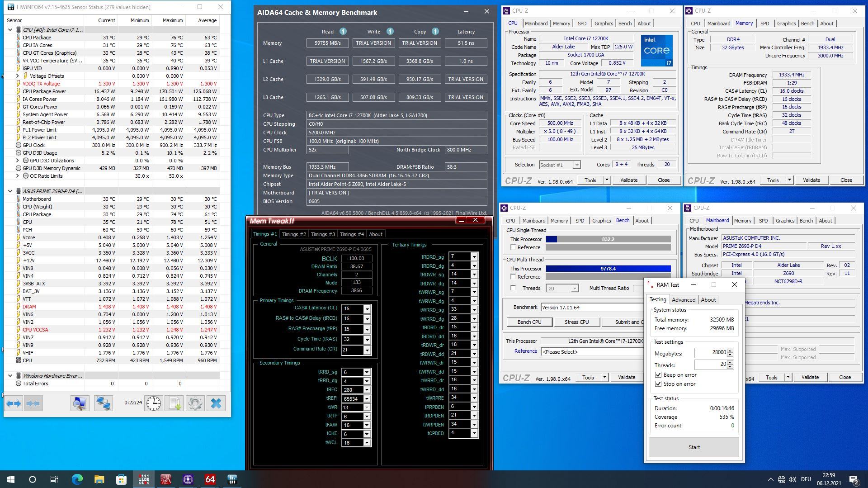Click Close in CPU-Z Mainboard window
Screen dimensions: 868x488
844,377
